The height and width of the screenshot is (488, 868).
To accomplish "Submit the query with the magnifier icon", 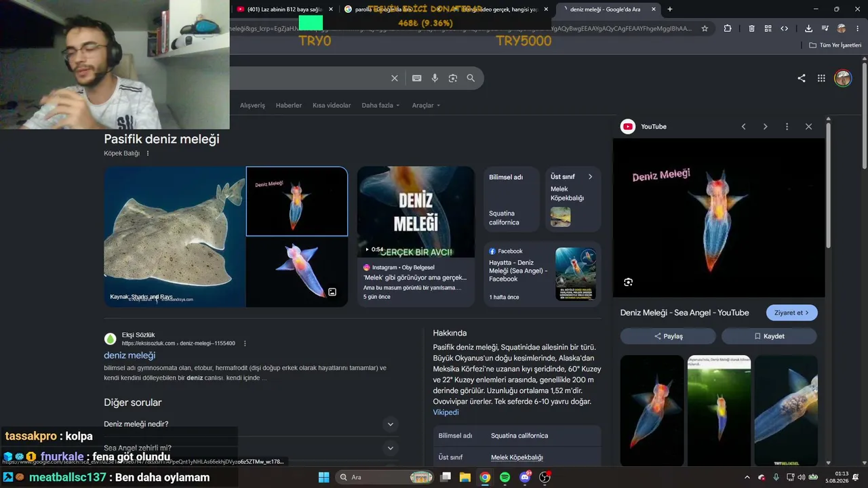I will click(x=471, y=78).
